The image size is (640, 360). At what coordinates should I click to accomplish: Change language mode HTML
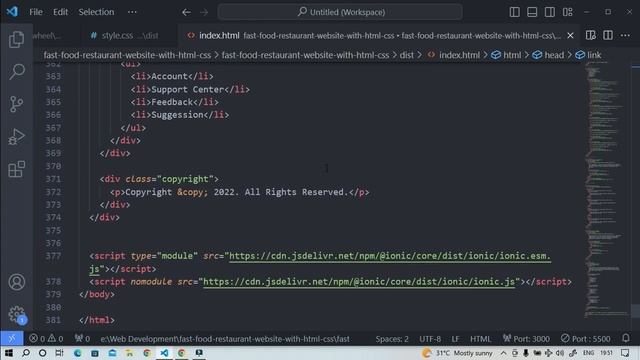tap(480, 339)
